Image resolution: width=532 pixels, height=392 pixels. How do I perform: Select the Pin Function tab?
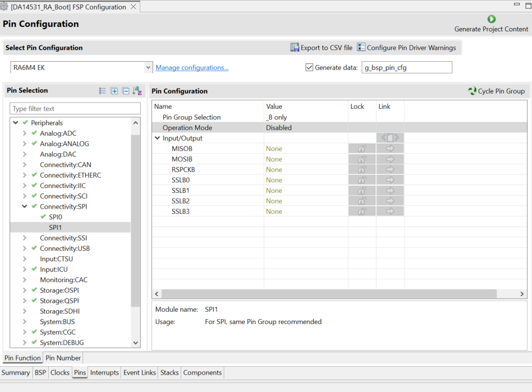[22, 358]
